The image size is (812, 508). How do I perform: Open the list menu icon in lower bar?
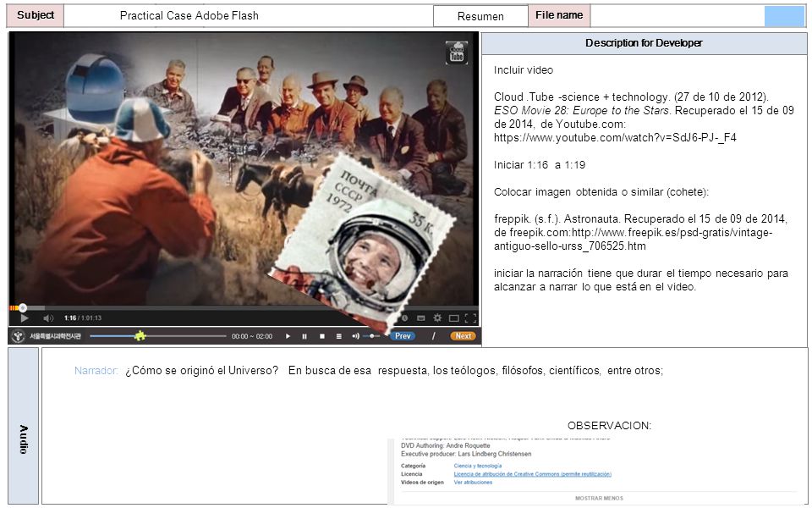coord(338,336)
